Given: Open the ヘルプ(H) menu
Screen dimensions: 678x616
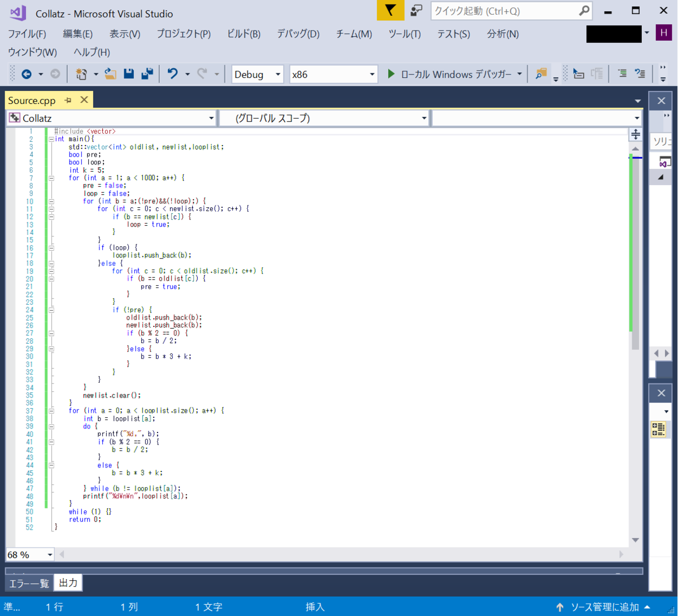Looking at the screenshot, I should (x=92, y=53).
